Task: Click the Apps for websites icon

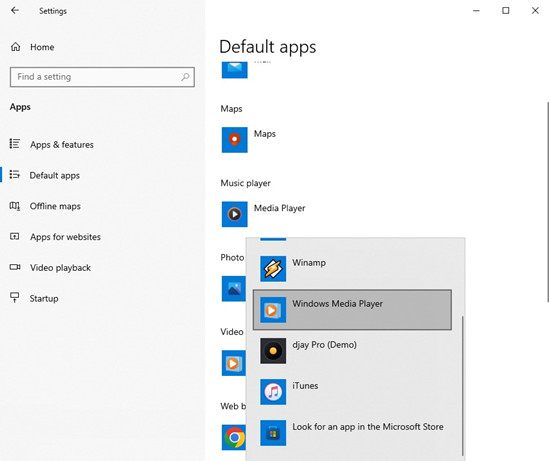Action: pos(14,236)
